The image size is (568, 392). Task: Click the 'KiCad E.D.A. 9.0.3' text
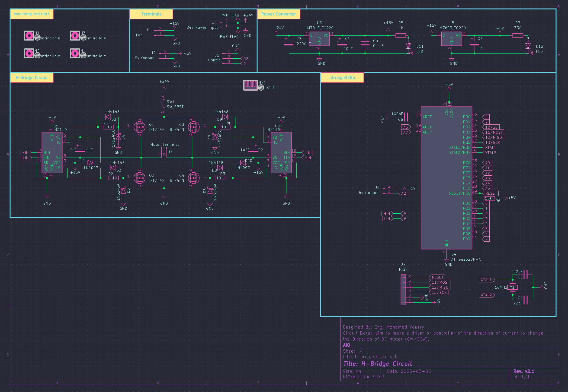pos(363,377)
